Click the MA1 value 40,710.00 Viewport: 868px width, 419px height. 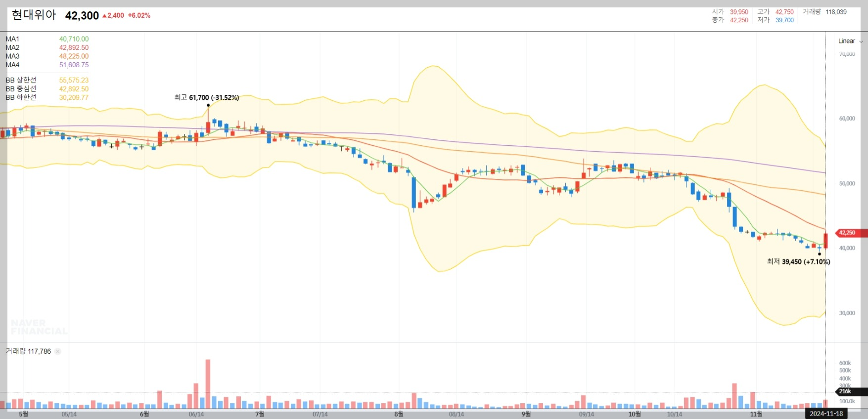[x=74, y=39]
